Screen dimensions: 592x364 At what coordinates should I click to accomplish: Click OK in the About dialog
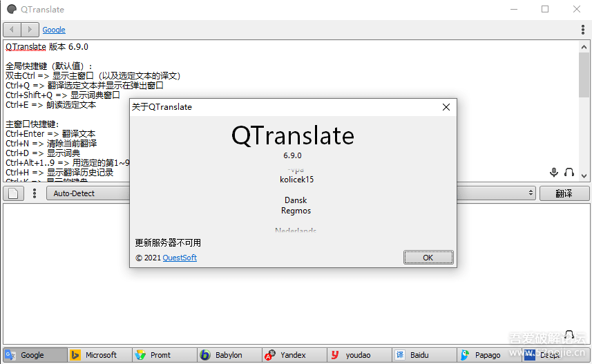(428, 258)
